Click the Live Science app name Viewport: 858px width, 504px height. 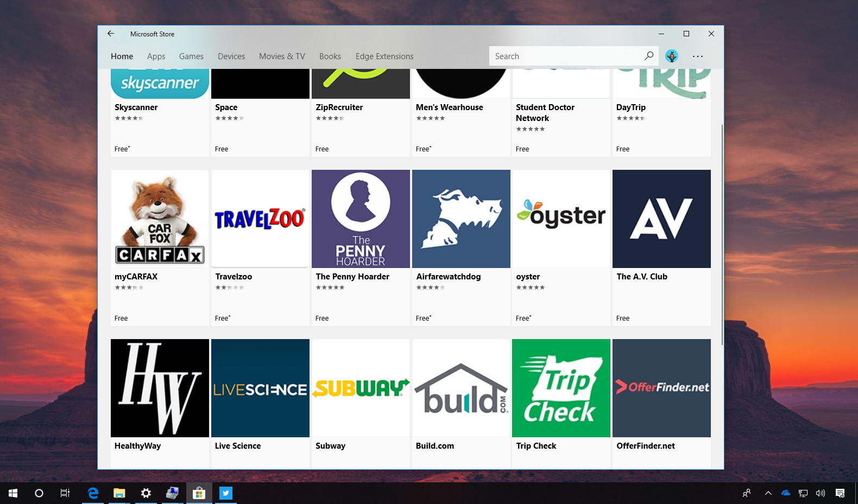(x=238, y=446)
